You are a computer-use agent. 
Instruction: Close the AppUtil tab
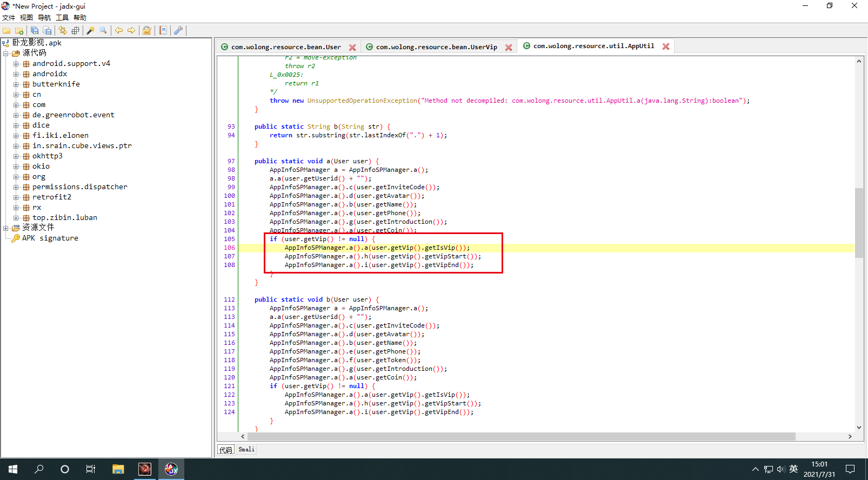(x=666, y=46)
